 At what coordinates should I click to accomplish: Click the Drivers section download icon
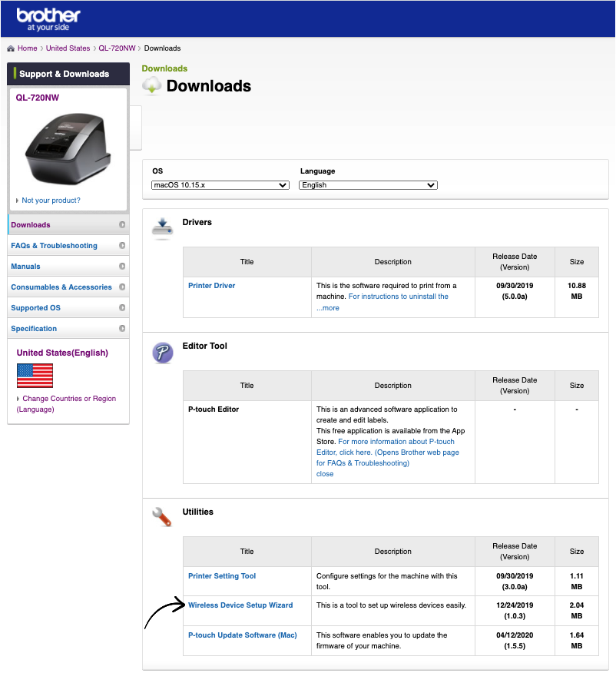point(162,227)
